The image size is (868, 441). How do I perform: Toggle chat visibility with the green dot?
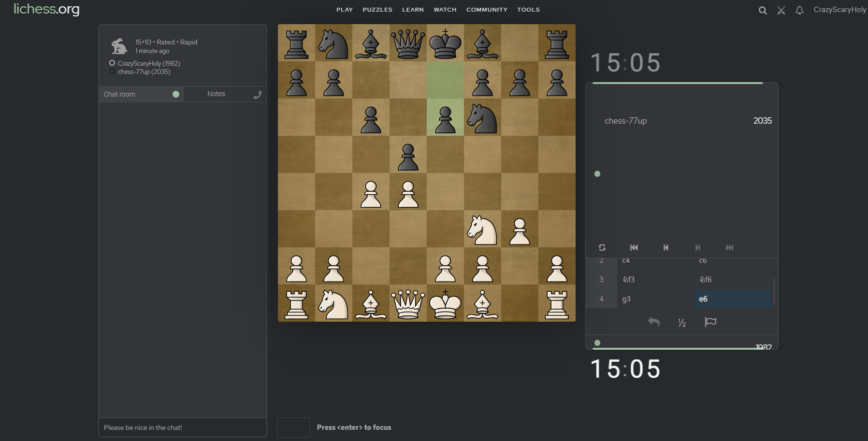176,94
